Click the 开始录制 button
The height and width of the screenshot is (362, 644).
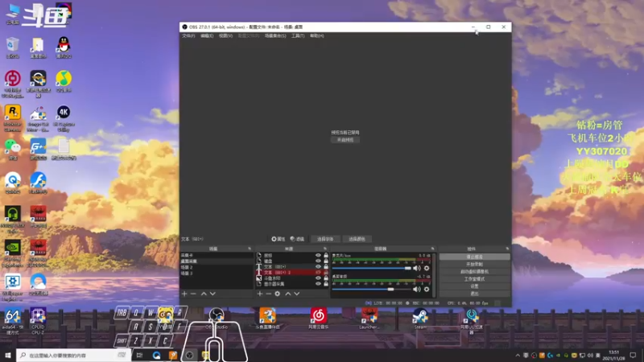pyautogui.click(x=474, y=265)
